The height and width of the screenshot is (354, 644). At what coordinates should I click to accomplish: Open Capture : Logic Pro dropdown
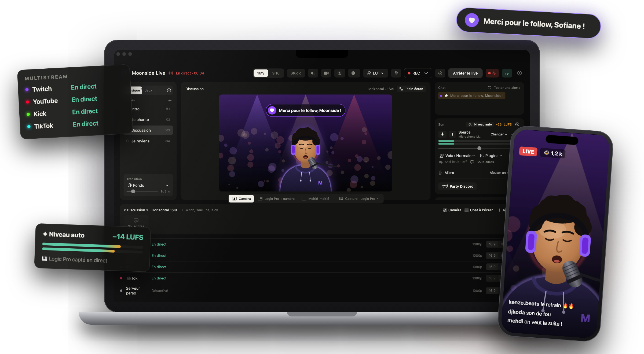tap(359, 199)
